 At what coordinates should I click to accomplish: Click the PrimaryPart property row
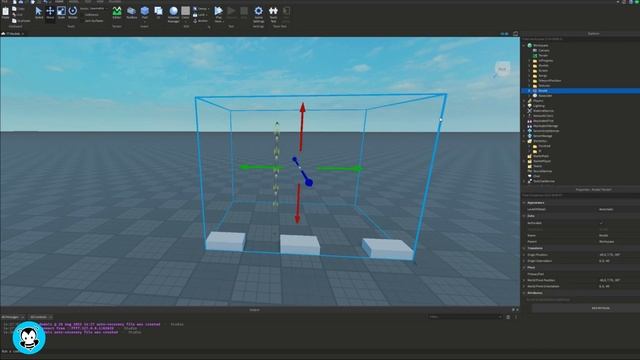pos(580,274)
